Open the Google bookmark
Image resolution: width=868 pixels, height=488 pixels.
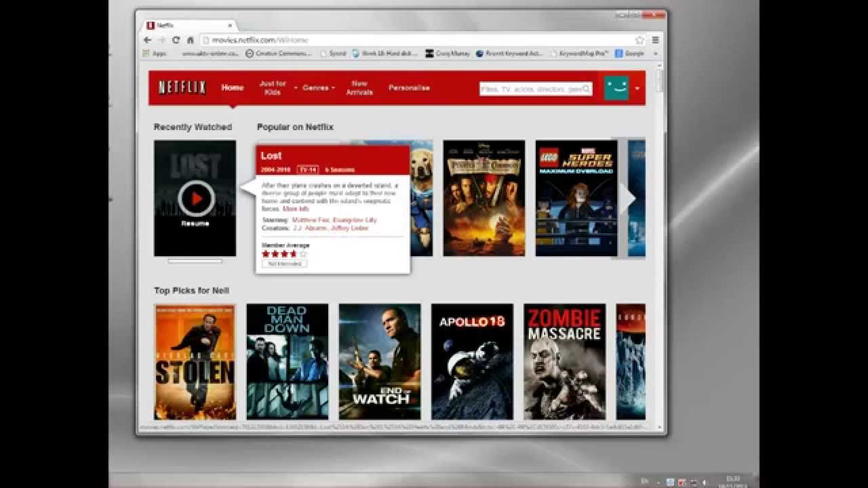point(630,53)
